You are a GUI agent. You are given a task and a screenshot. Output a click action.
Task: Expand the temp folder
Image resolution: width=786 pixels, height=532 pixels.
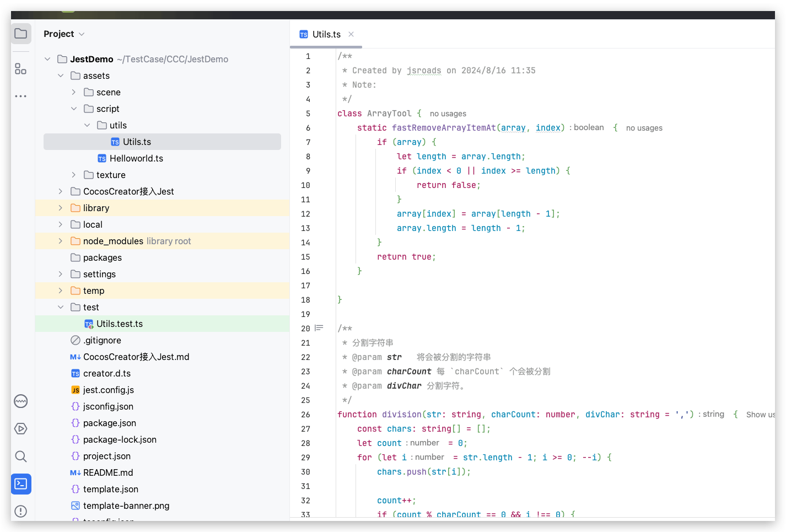coord(61,291)
